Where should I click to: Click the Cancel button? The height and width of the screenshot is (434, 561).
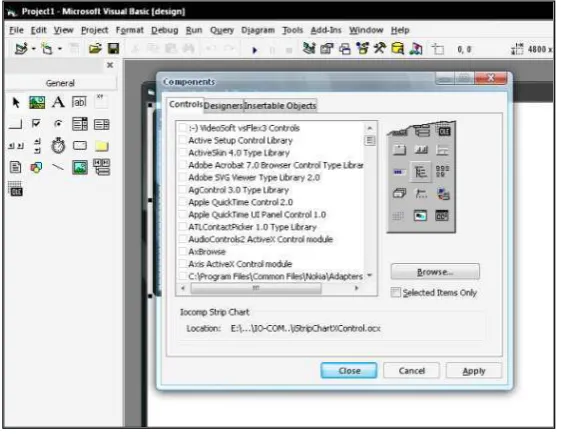[x=411, y=371]
